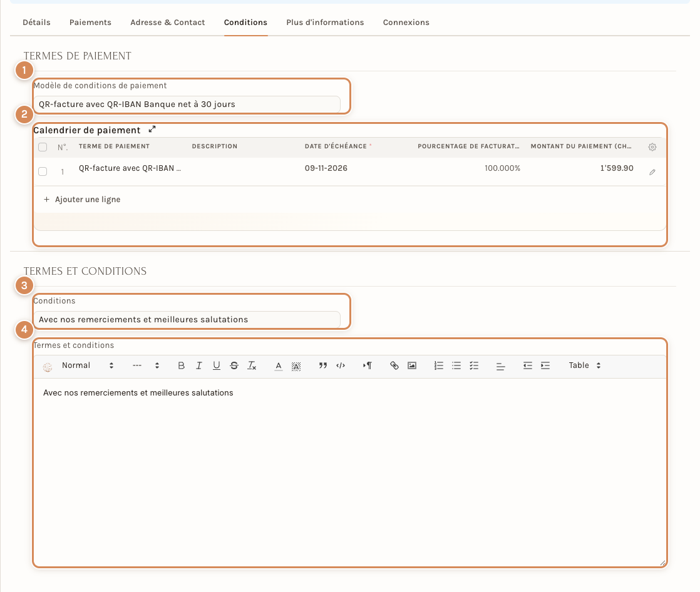Click the 100.000% billing percentage cell
Screen dimensions: 700x592
pyautogui.click(x=502, y=168)
